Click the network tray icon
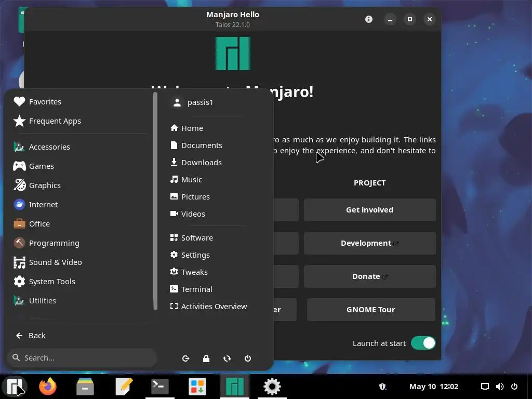This screenshot has width=532, height=399. tap(485, 387)
